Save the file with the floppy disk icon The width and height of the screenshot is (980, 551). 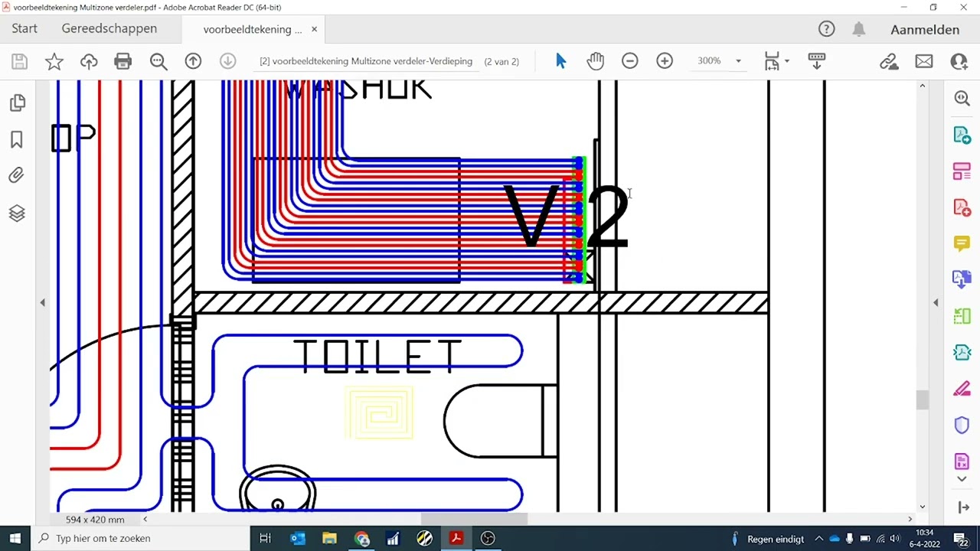[19, 61]
